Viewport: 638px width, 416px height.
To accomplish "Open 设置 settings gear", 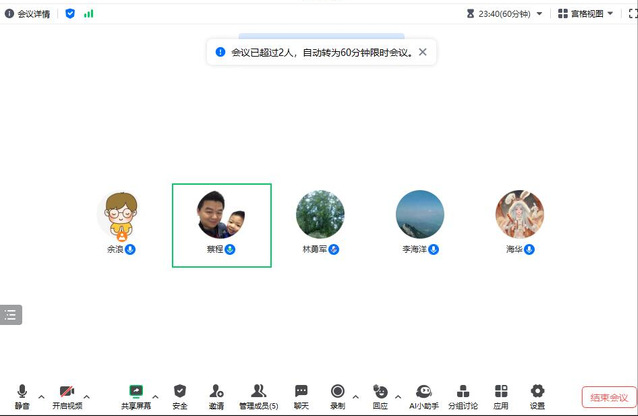I will coord(537,394).
